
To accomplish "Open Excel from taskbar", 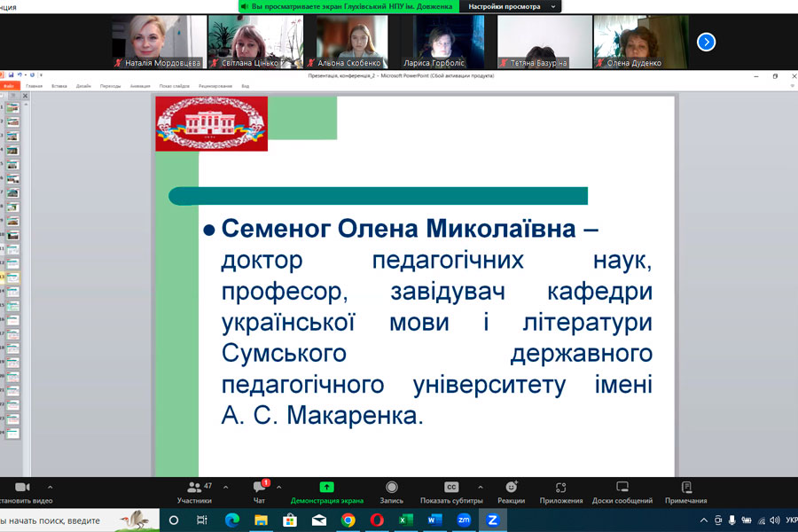I will click(405, 520).
